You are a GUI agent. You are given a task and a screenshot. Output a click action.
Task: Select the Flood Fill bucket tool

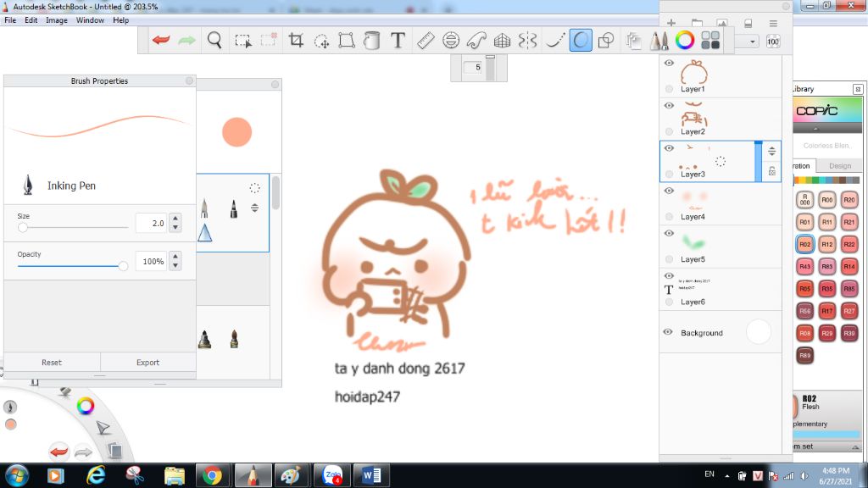pyautogui.click(x=372, y=40)
